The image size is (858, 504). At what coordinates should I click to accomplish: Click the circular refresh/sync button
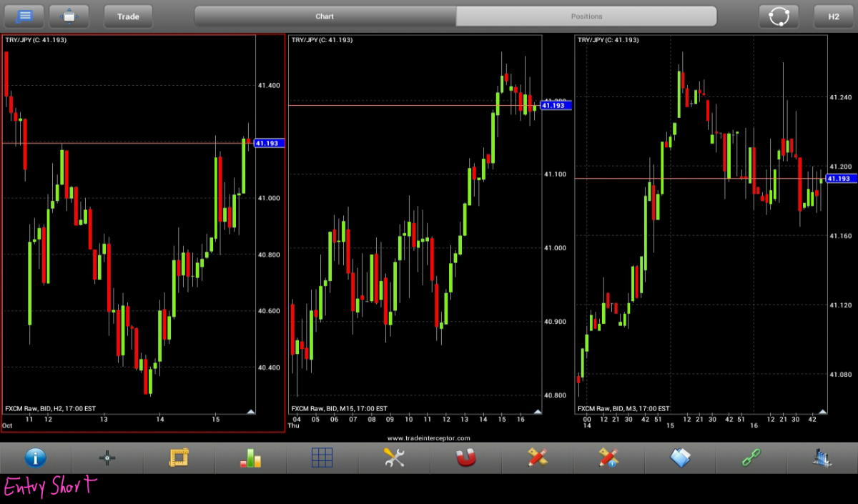[x=779, y=16]
